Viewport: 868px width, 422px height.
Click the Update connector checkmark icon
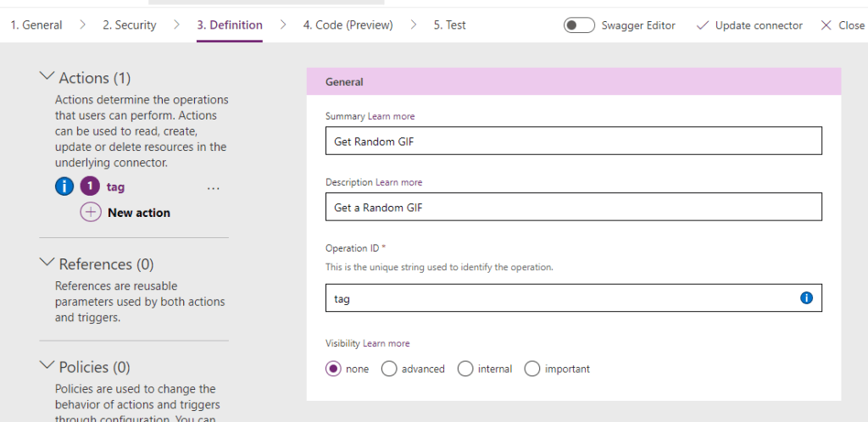[x=702, y=25]
